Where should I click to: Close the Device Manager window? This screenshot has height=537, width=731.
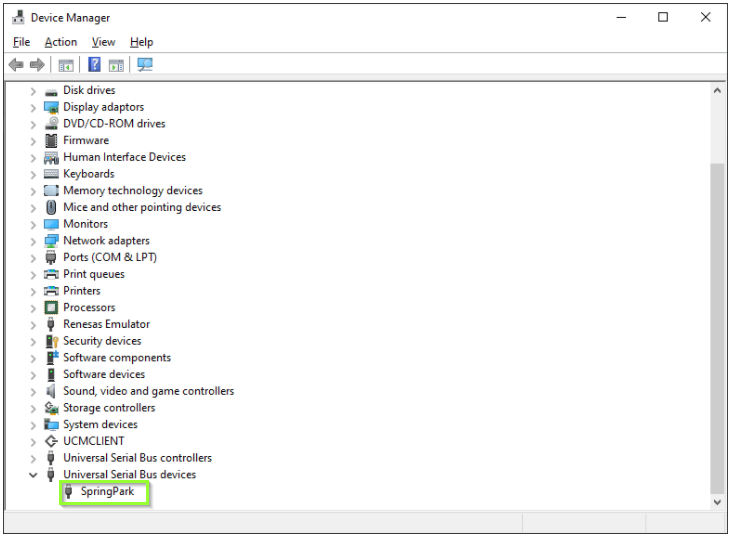pos(705,17)
